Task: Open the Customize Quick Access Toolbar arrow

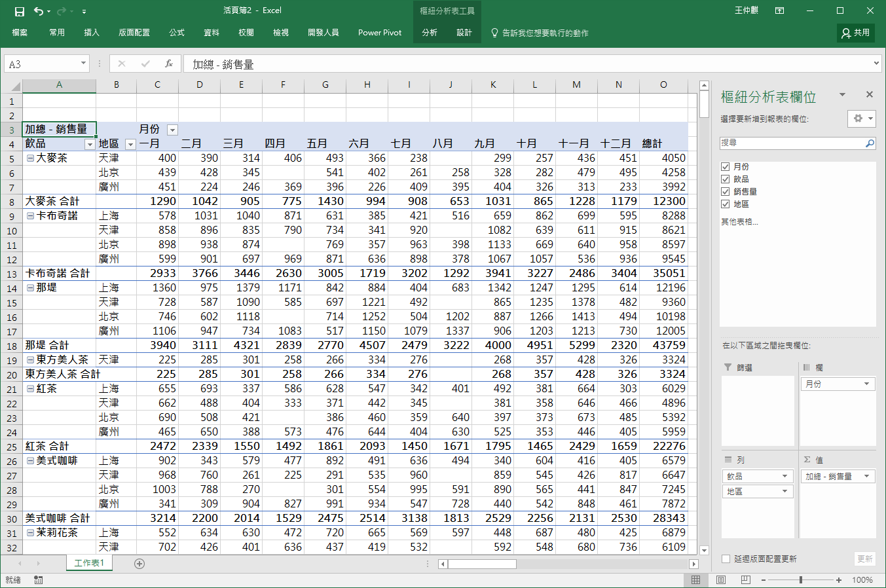Action: tap(84, 12)
